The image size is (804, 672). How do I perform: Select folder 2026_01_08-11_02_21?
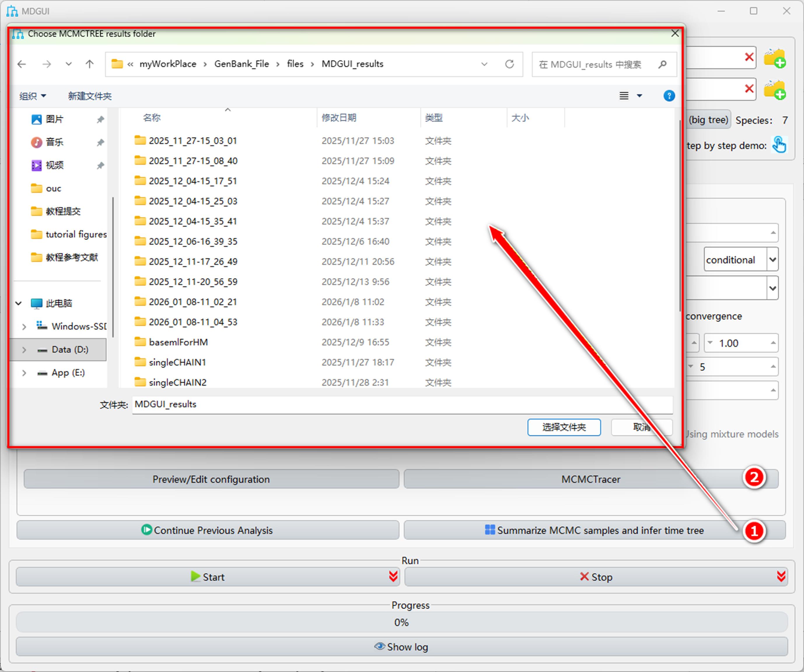[193, 302]
